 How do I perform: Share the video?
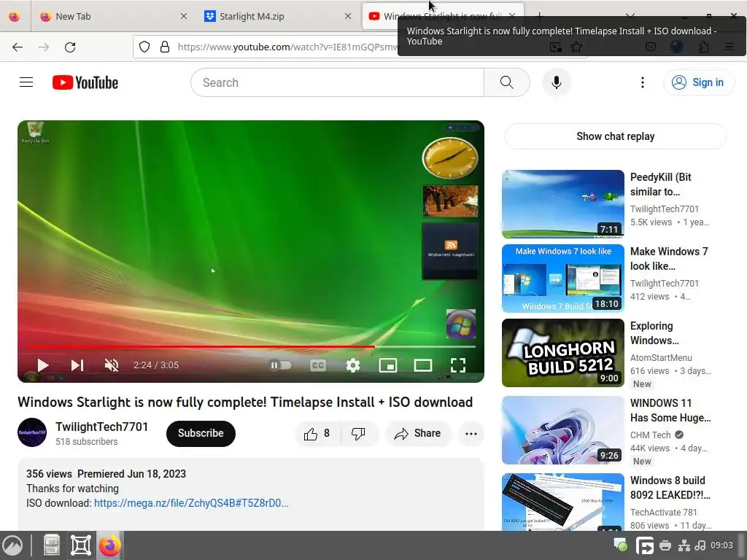coord(418,433)
